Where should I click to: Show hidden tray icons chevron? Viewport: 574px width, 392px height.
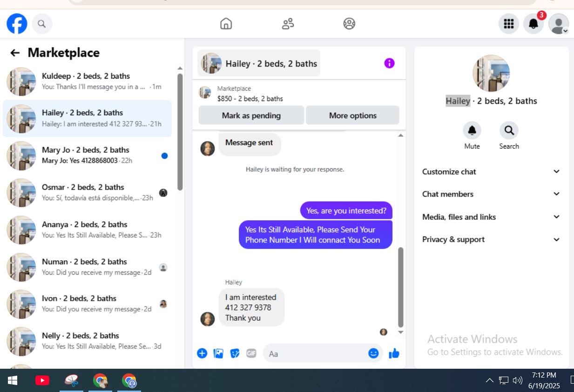(x=489, y=380)
